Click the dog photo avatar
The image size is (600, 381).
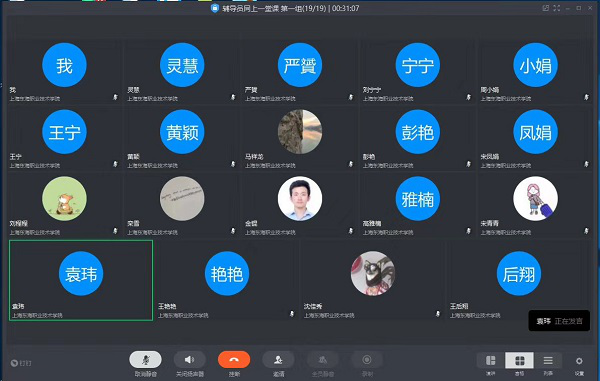pos(373,274)
